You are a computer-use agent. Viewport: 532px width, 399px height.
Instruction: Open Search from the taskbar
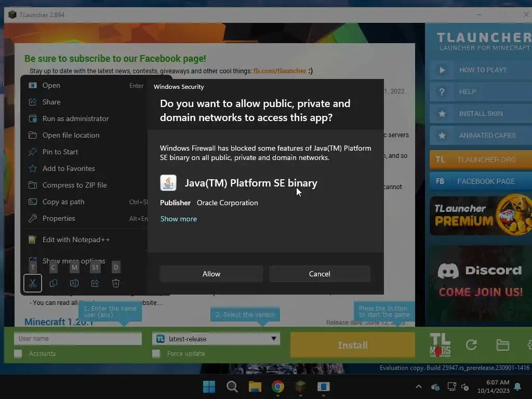point(232,387)
